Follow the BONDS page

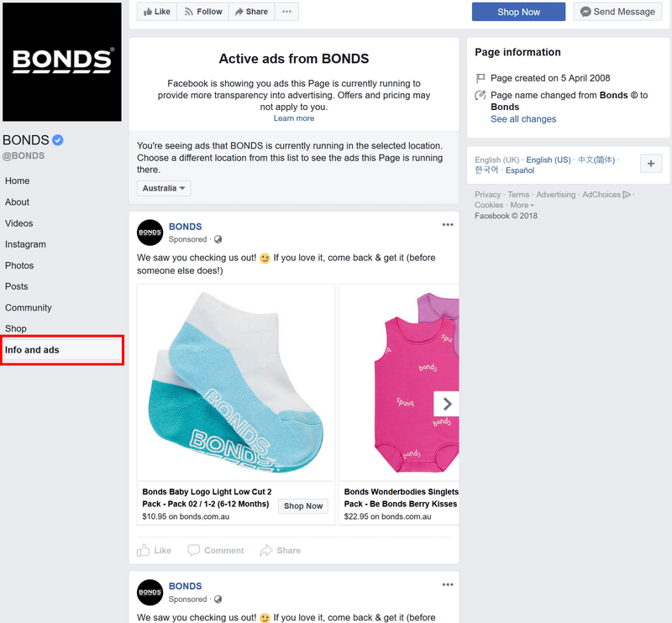pos(202,11)
